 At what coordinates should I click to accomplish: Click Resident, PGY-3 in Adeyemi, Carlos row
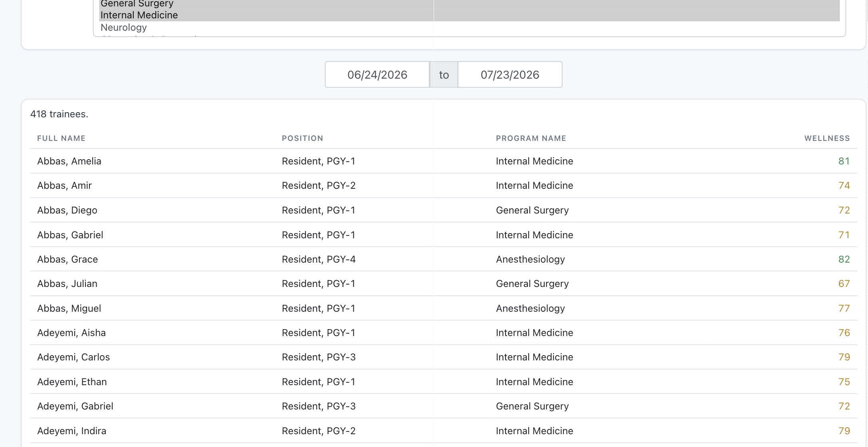(319, 357)
